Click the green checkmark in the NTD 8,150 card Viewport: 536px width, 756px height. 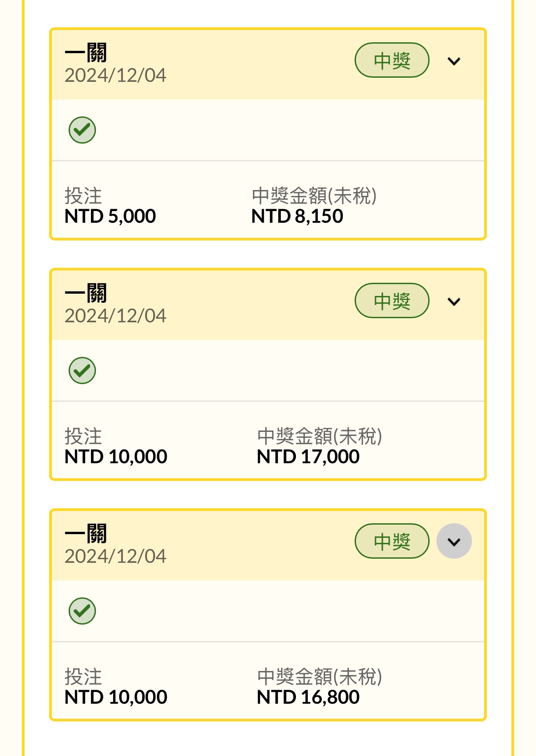pyautogui.click(x=82, y=130)
